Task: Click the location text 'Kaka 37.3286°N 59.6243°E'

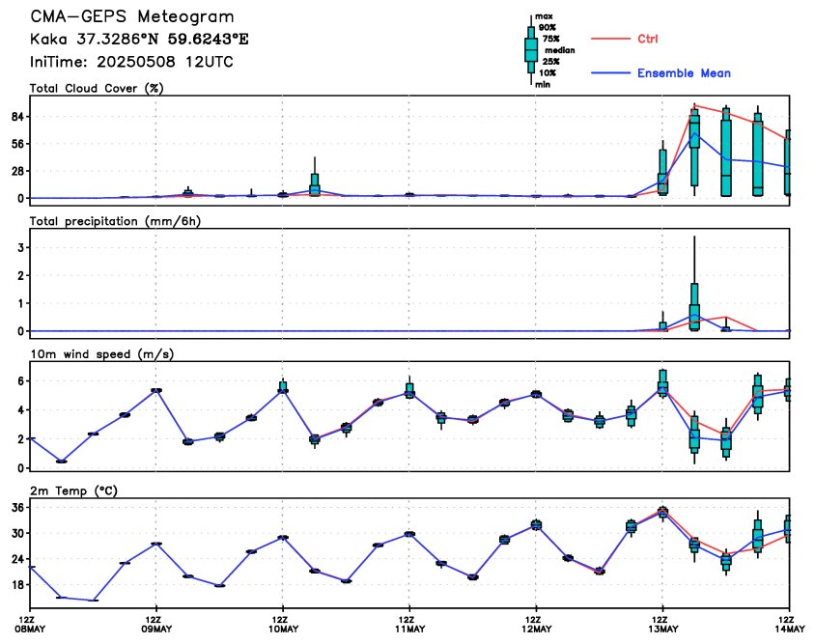Action: [x=139, y=39]
